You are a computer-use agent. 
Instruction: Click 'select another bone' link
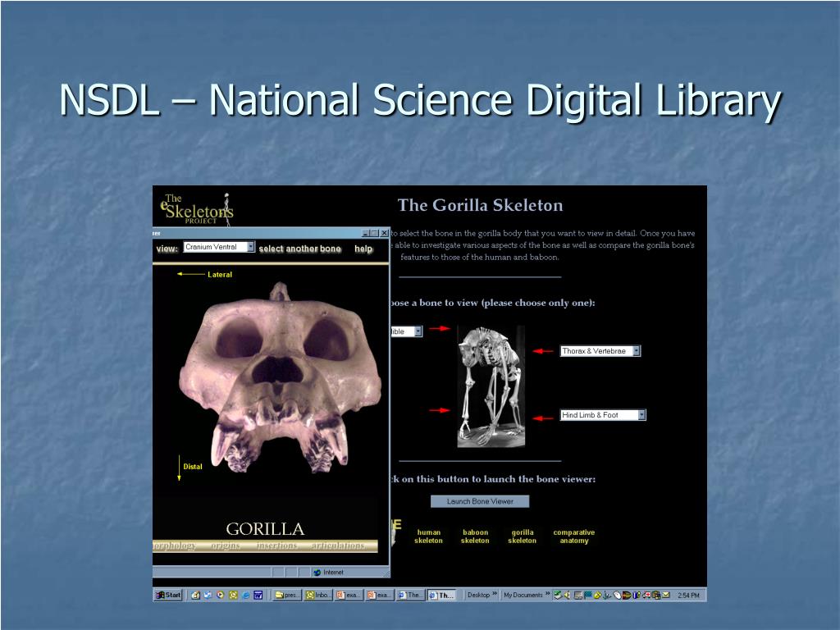[x=300, y=249]
